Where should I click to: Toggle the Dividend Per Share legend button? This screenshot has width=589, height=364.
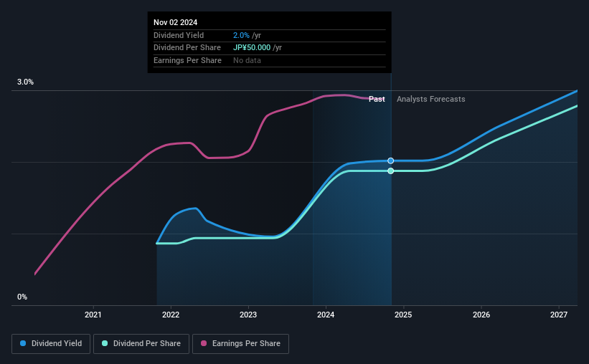(x=141, y=344)
